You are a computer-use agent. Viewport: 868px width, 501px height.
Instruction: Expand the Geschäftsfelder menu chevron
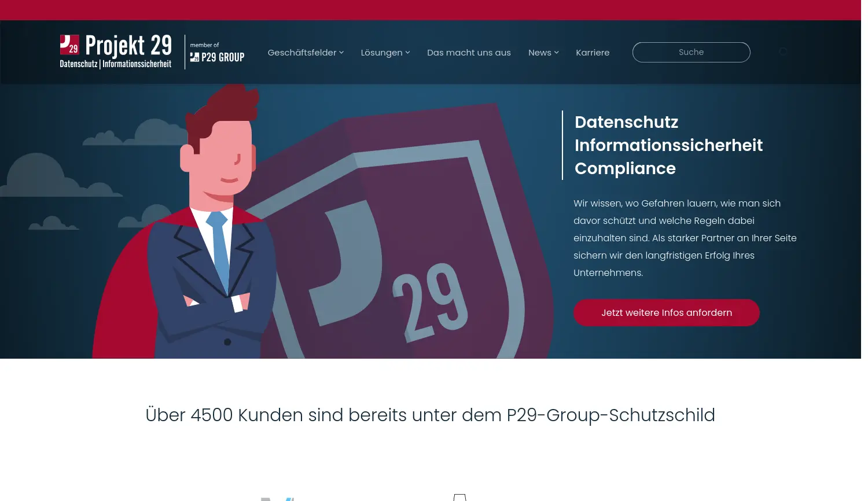341,53
